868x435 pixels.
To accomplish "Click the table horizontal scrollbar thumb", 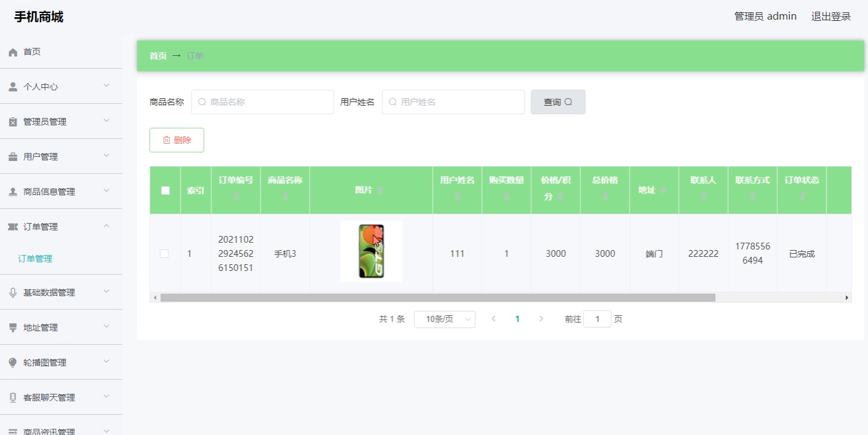I will [x=438, y=297].
